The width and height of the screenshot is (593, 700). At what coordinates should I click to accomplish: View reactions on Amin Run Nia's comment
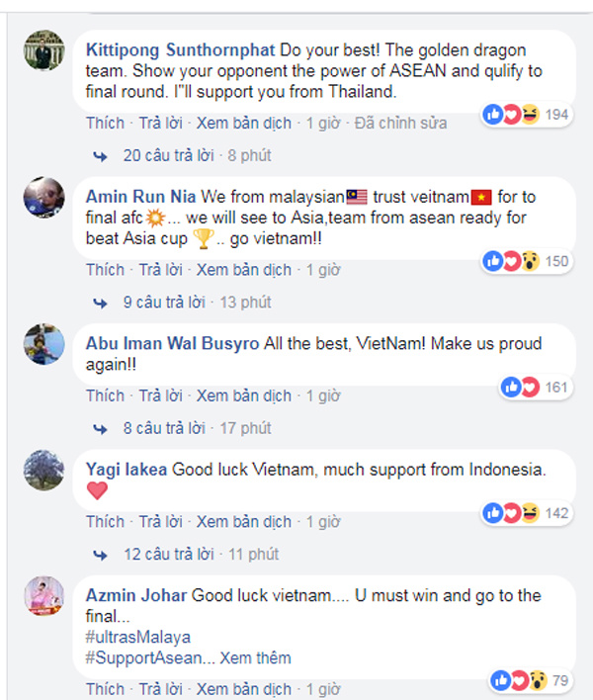pyautogui.click(x=528, y=261)
